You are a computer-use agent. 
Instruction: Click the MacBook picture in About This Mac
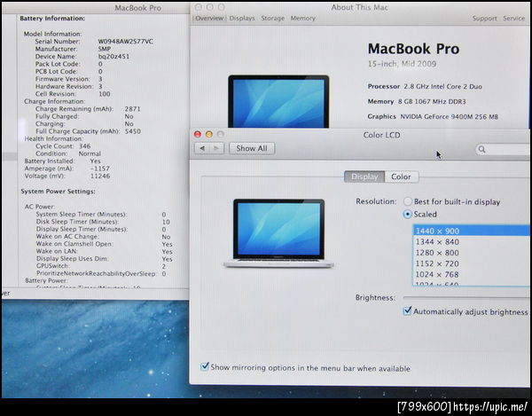[278, 101]
